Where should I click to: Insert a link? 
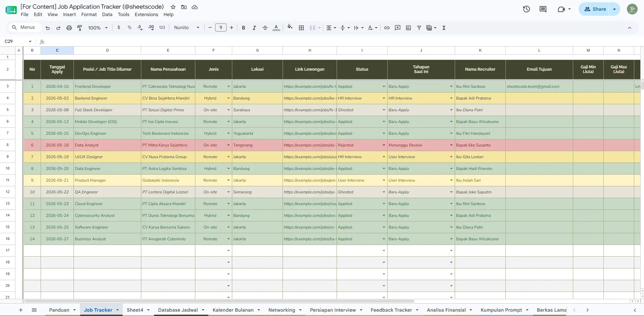pyautogui.click(x=387, y=28)
